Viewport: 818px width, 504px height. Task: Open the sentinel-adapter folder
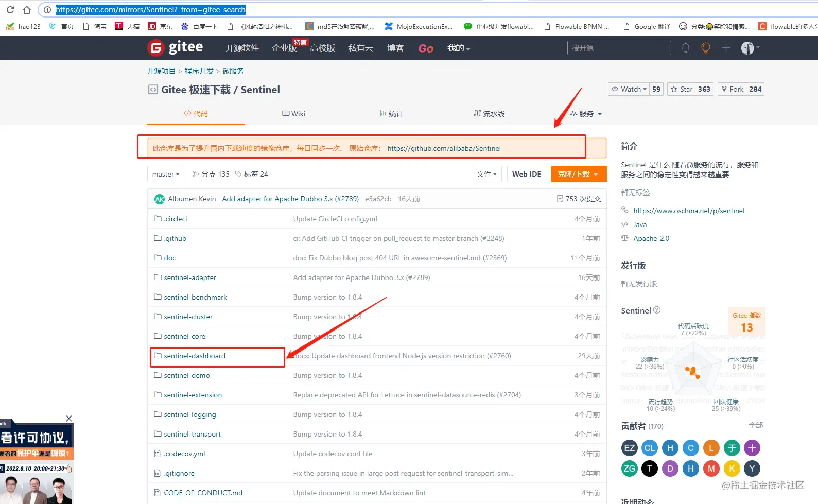pyautogui.click(x=190, y=277)
